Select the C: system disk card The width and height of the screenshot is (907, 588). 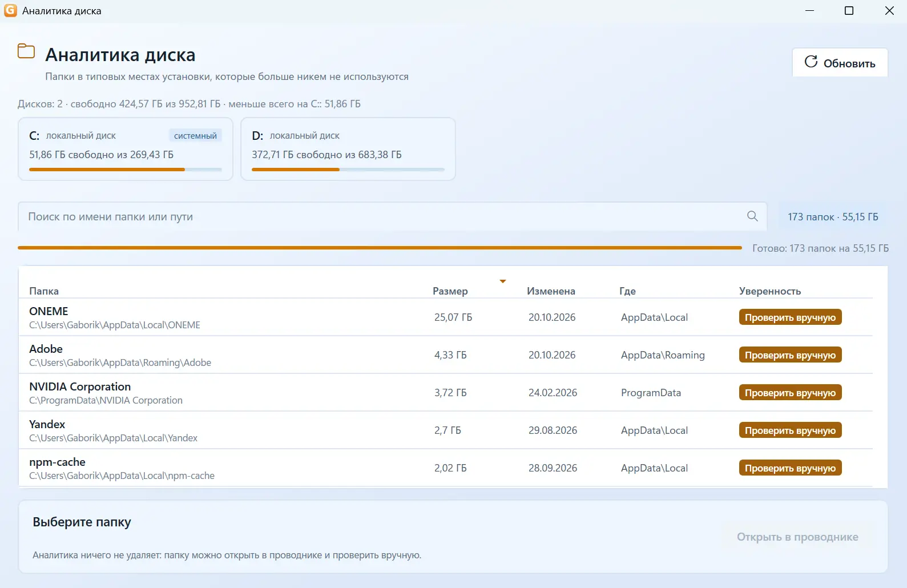[x=126, y=149]
